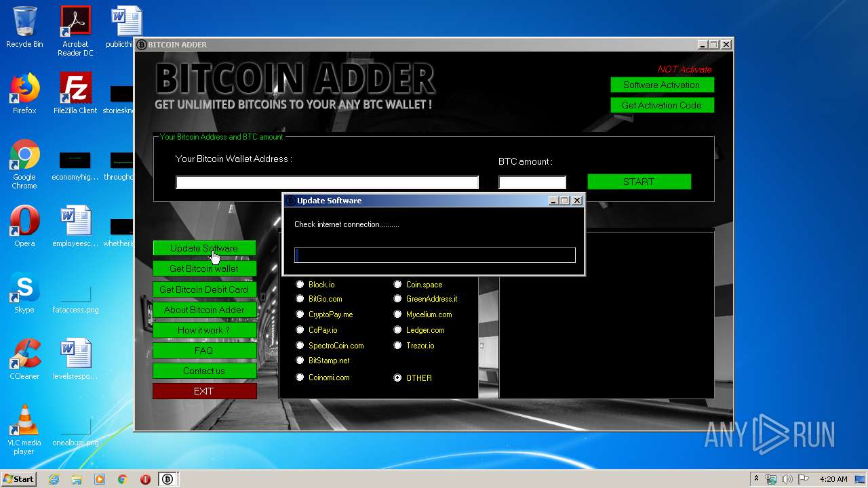The height and width of the screenshot is (488, 868).
Task: Click Internet Explorer taskbar icon
Action: [54, 479]
